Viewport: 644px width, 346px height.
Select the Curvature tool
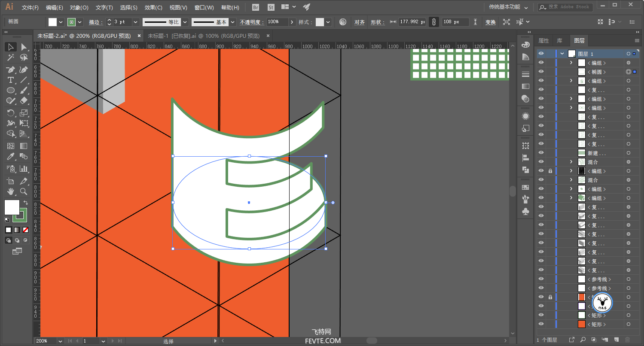pyautogui.click(x=24, y=70)
